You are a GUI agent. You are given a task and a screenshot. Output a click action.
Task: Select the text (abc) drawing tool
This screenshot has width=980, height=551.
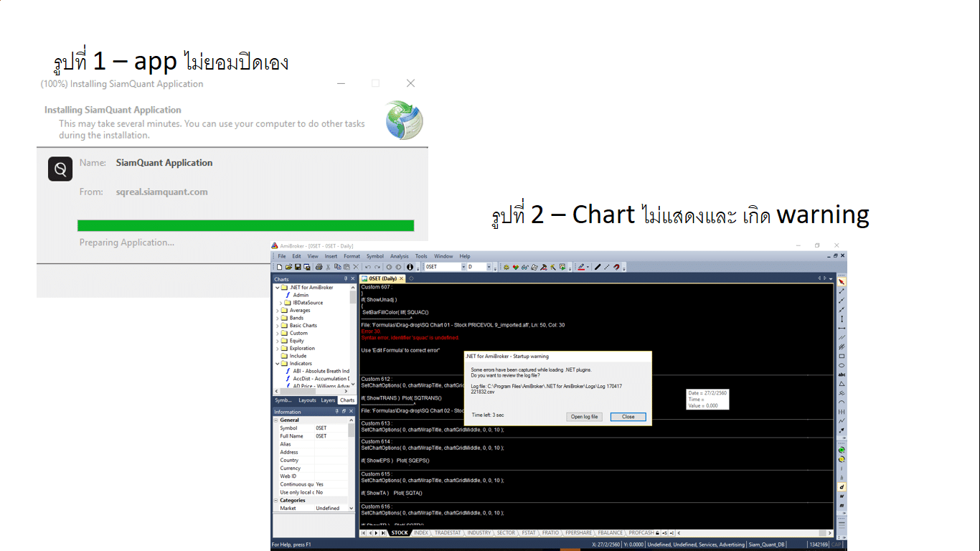click(x=842, y=375)
